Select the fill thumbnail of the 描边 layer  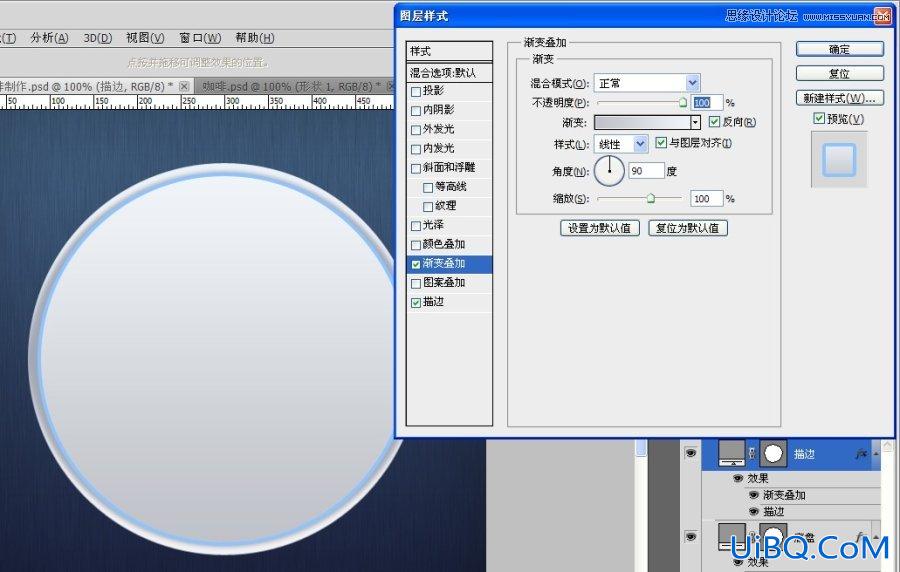pos(732,453)
